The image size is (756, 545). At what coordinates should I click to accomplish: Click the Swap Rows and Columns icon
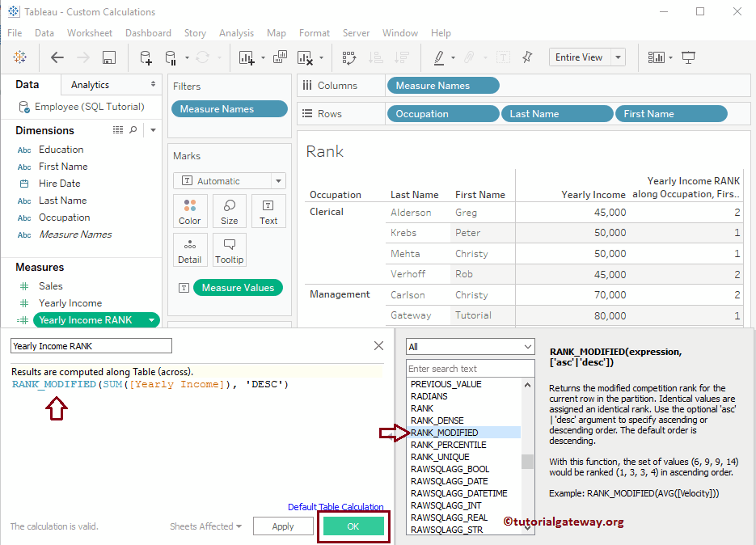point(349,57)
